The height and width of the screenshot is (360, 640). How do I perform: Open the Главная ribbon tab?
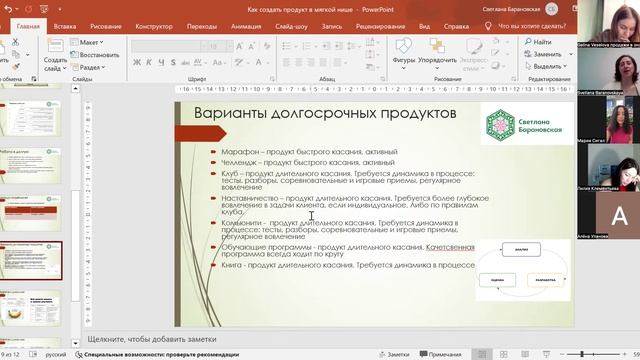(x=28, y=26)
